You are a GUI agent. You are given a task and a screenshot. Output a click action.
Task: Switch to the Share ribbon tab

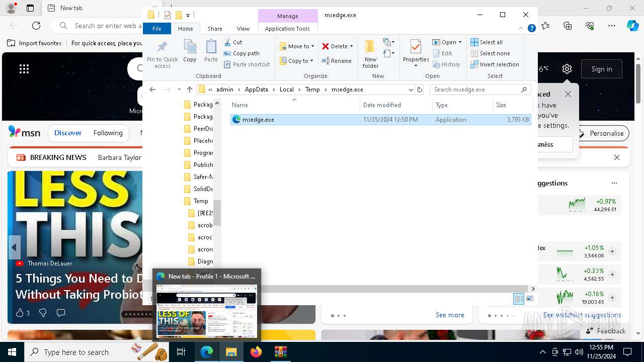point(215,29)
